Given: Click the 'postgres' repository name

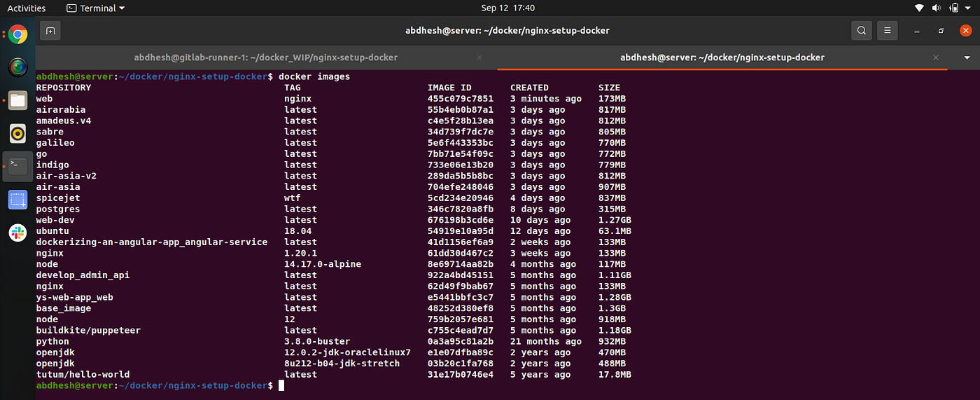Looking at the screenshot, I should coord(58,209).
